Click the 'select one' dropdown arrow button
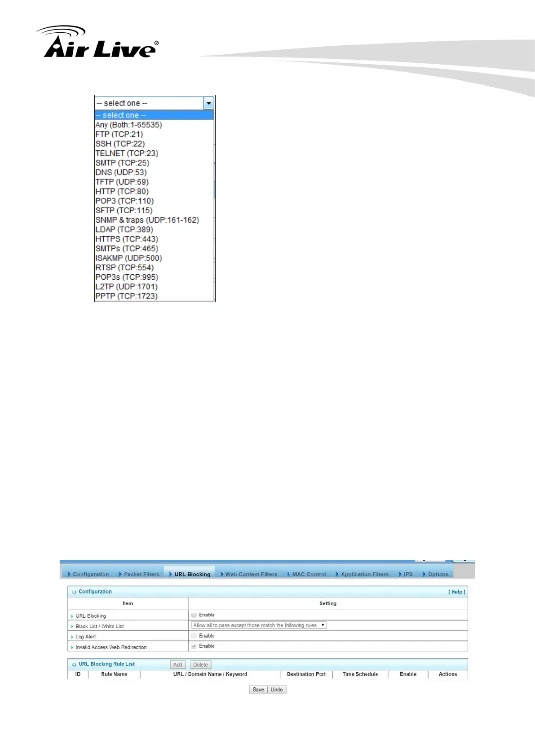Screen dimensions: 535x756 pos(208,103)
